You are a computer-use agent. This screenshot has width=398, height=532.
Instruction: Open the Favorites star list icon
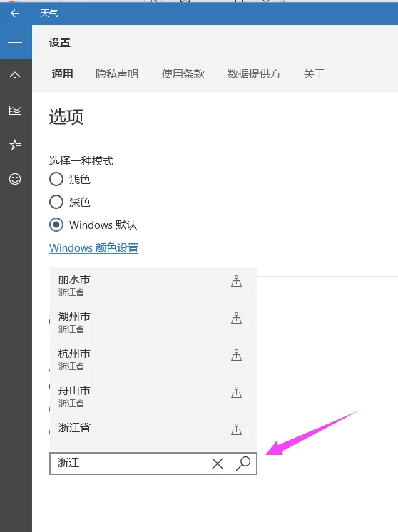[15, 145]
